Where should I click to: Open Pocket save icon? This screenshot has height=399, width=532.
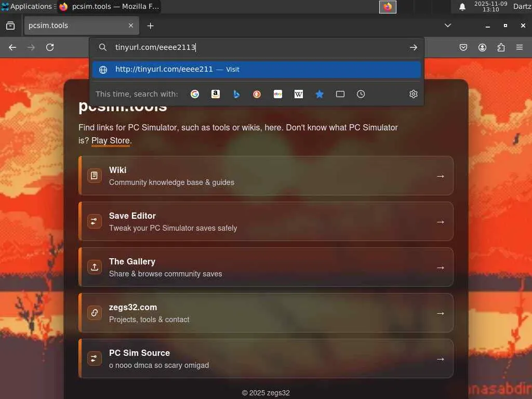pos(463,47)
